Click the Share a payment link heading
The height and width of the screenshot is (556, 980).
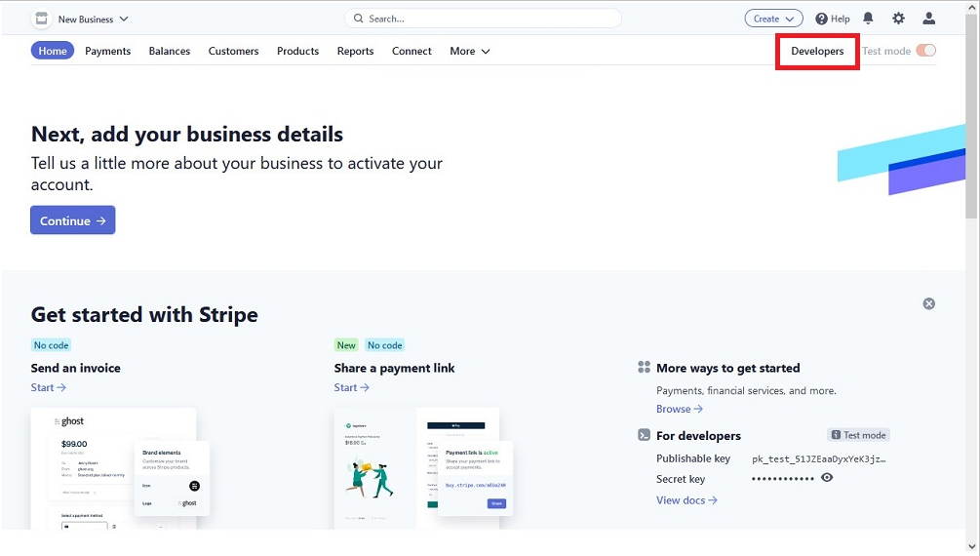[394, 368]
